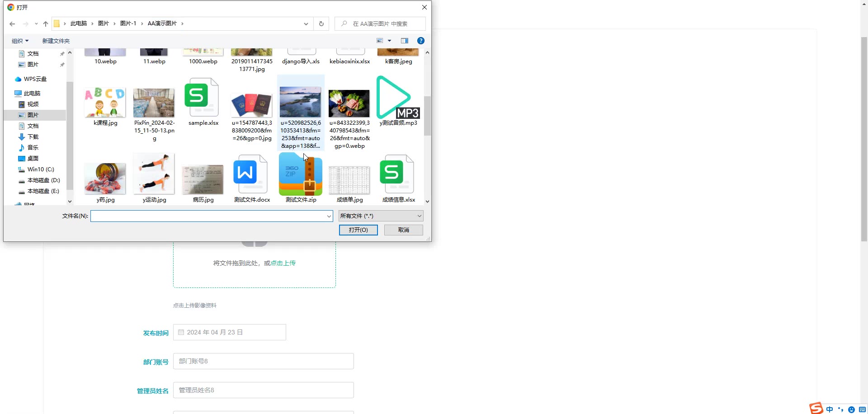
Task: Click the 新建文件夹 button
Action: (x=56, y=41)
